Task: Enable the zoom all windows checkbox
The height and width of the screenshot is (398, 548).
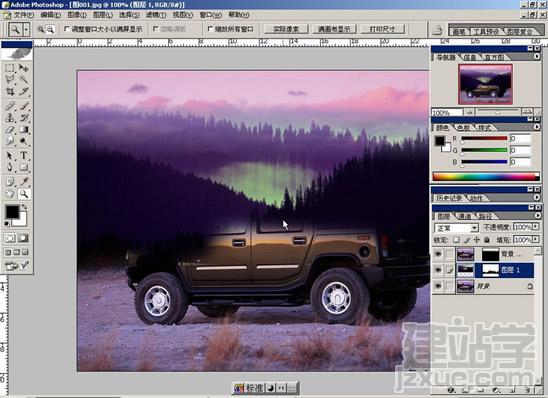Action: point(210,29)
